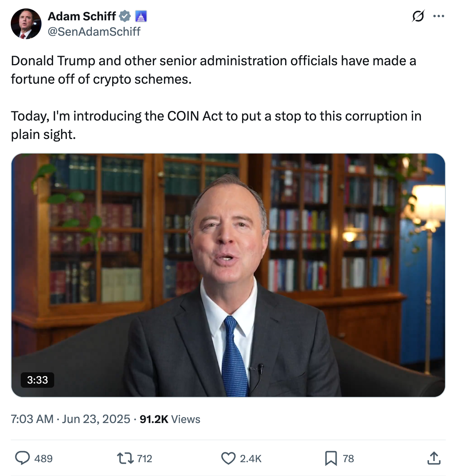Screen dimensions: 455x476
Task: Toggle the heart Like button
Action: [x=228, y=458]
